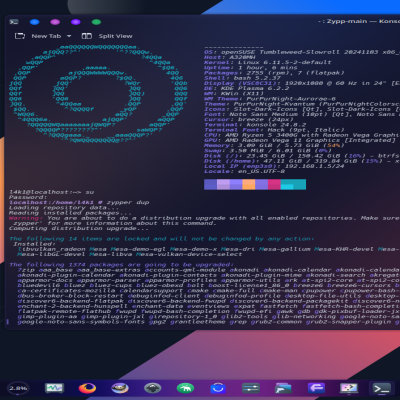Click 'The following 1374 packages' heading line
The image size is (400, 400).
click(121, 265)
